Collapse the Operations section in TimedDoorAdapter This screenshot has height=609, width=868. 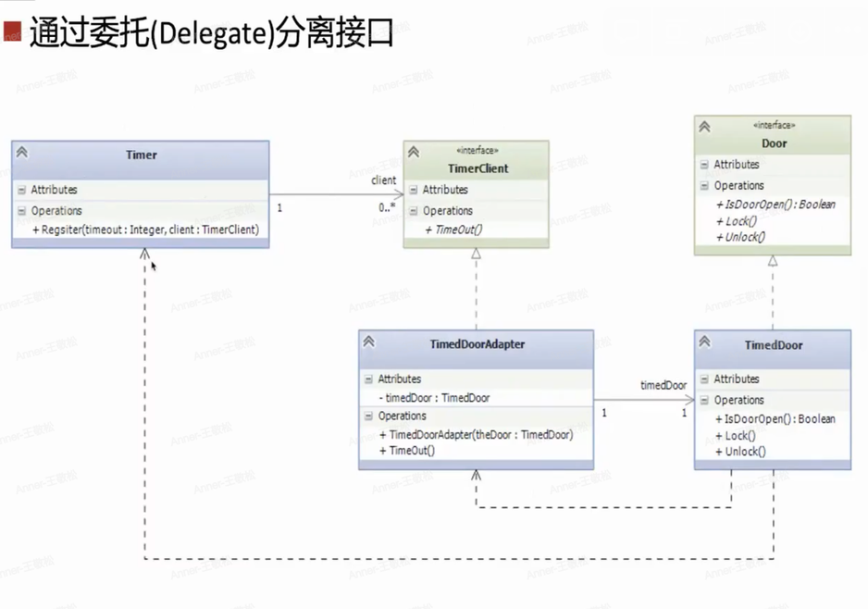click(x=368, y=416)
